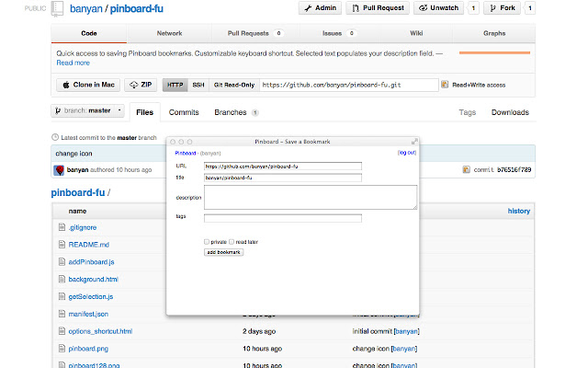Open the pinboard-fu repository title link

click(137, 8)
